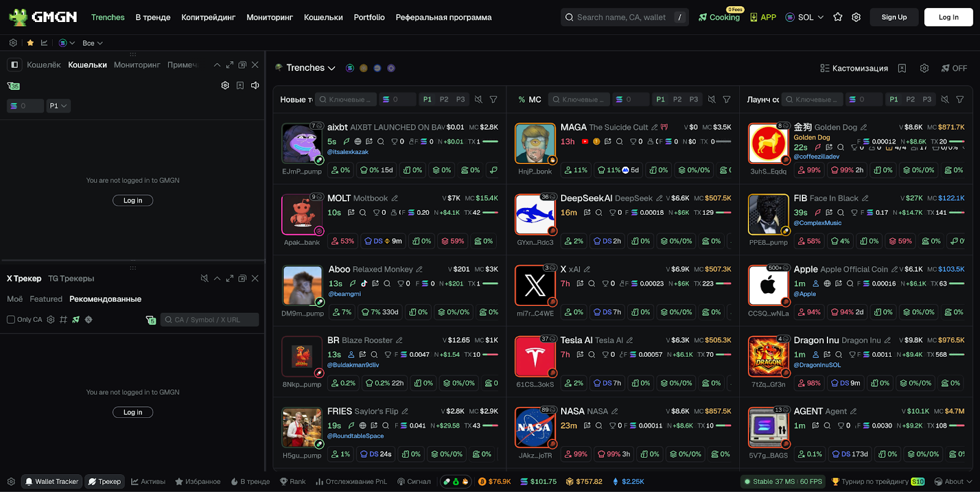This screenshot has height=492, width=980.
Task: Select the yellow BNB chain icon beside Trenches
Action: pyautogui.click(x=363, y=68)
